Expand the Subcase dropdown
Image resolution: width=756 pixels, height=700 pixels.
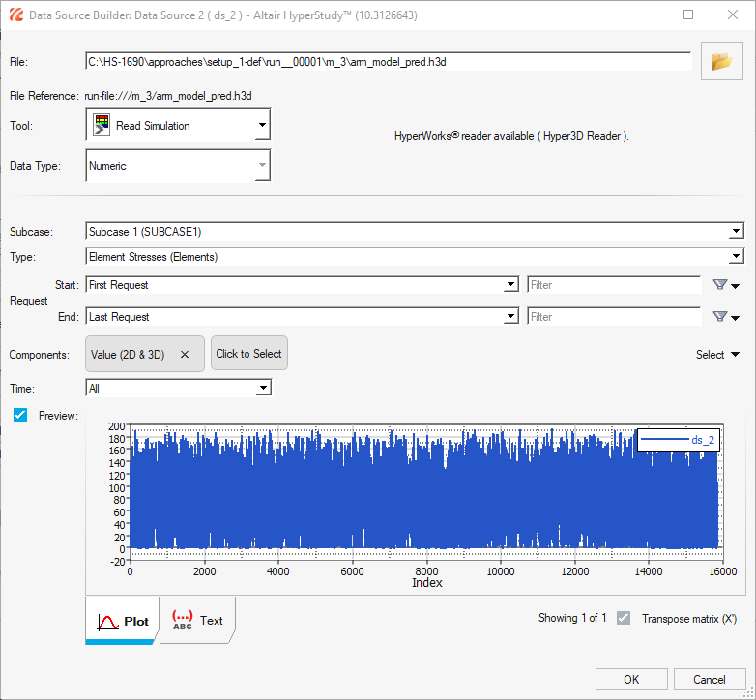coord(737,232)
